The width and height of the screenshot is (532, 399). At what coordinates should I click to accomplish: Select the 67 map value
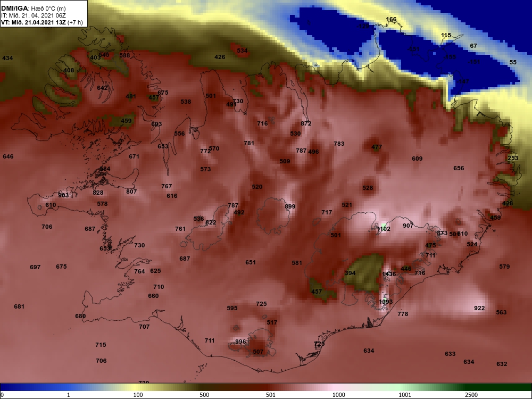pyautogui.click(x=473, y=46)
